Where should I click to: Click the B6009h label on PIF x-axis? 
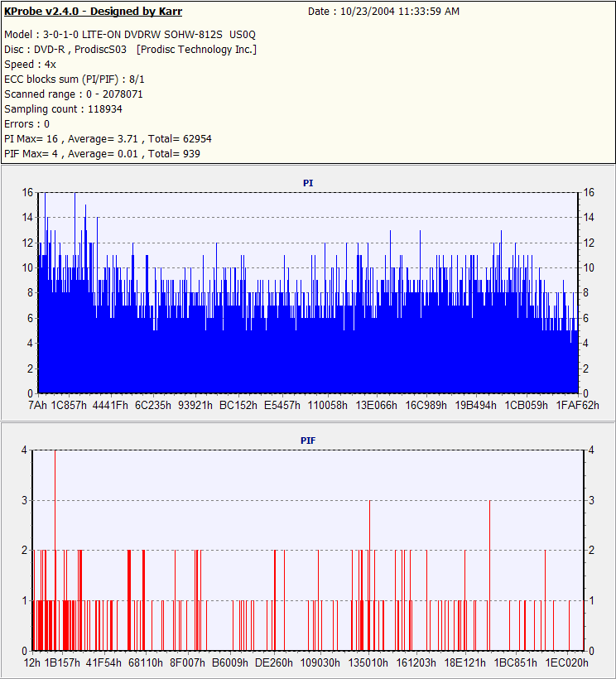(230, 663)
